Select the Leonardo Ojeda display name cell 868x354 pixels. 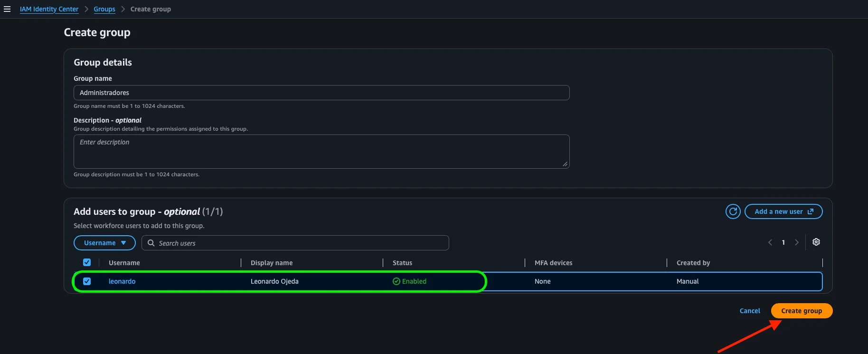click(274, 281)
